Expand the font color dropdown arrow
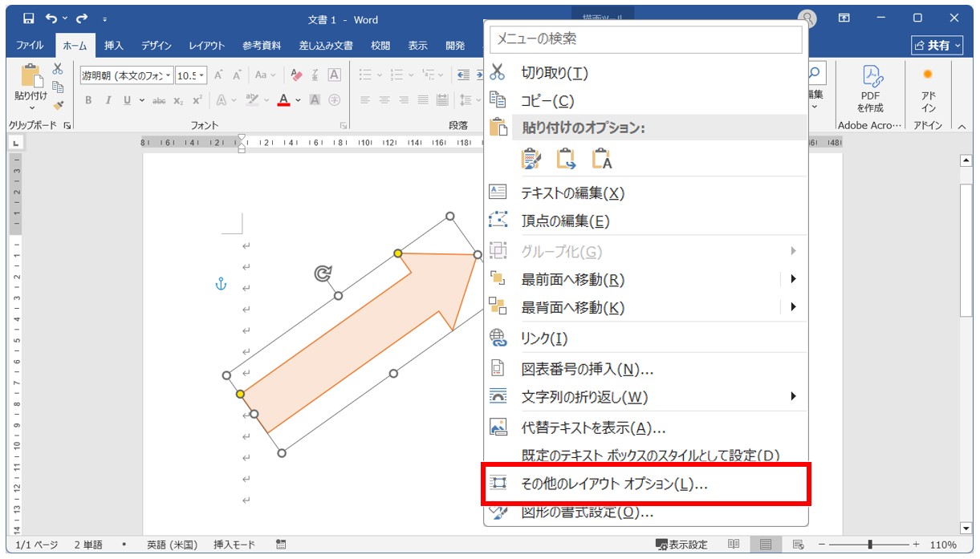 (298, 100)
